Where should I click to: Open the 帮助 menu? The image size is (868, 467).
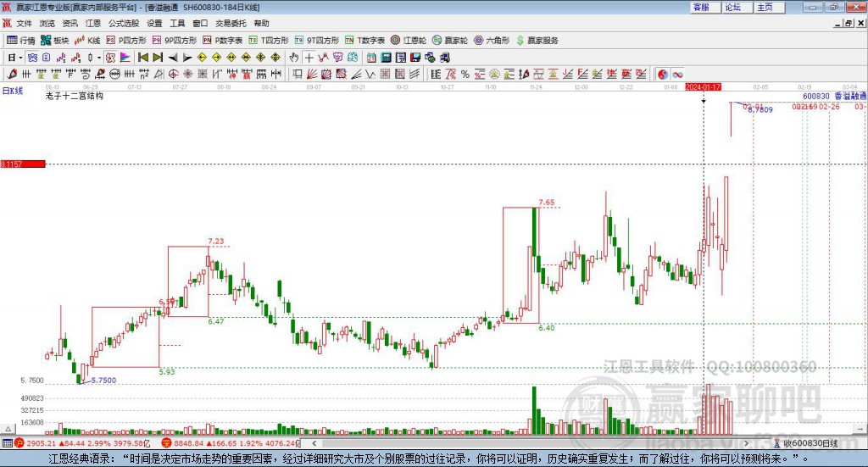click(261, 23)
